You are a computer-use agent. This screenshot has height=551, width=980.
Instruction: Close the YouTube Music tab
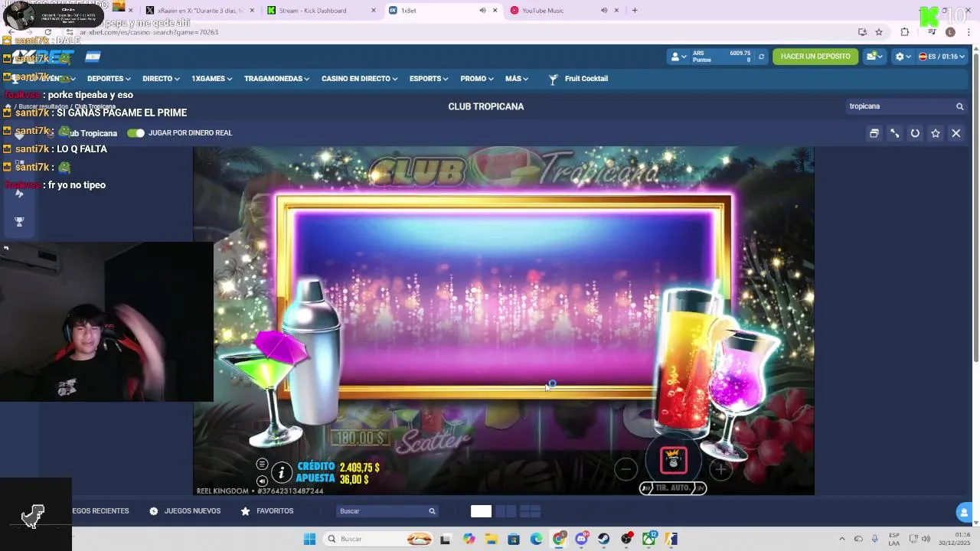(616, 11)
